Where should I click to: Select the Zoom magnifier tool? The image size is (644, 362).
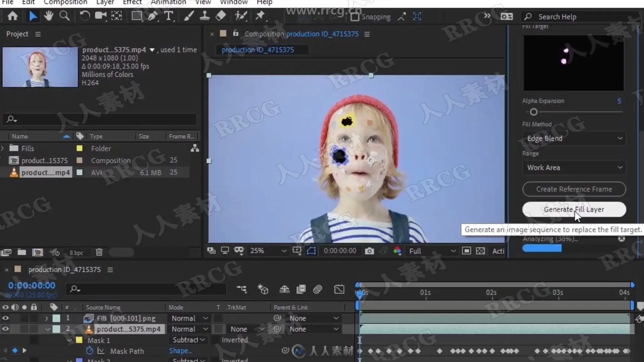click(64, 16)
